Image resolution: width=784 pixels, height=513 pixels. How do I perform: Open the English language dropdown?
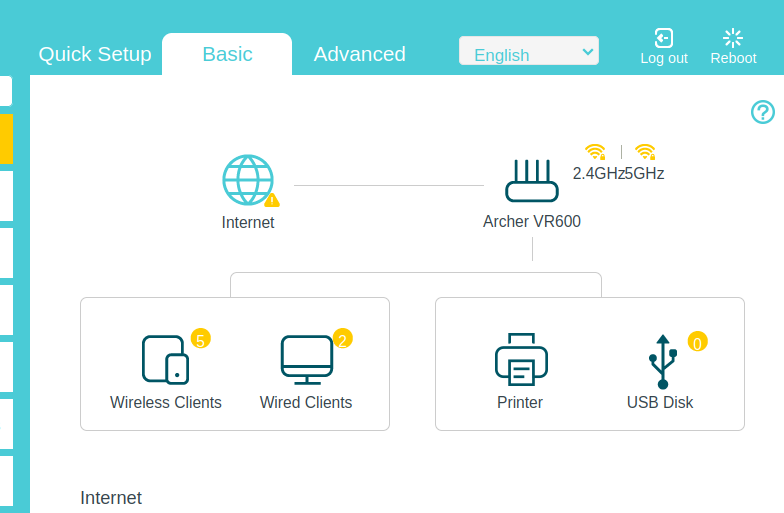tap(528, 52)
